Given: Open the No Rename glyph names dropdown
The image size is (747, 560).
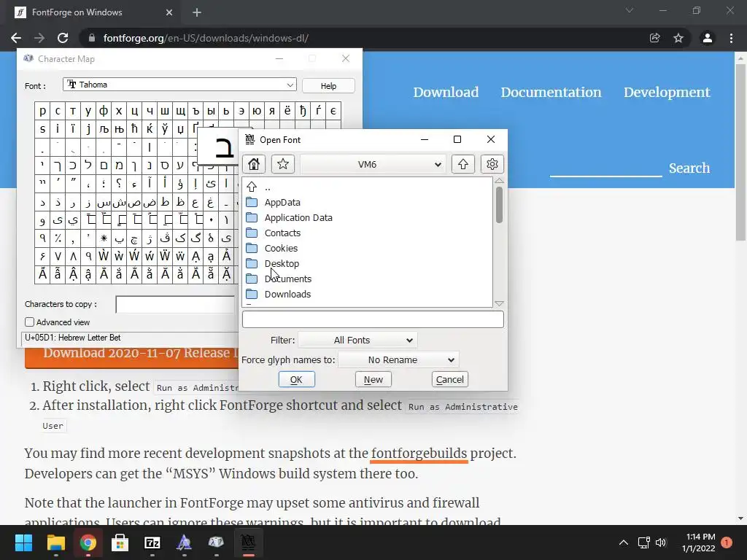Looking at the screenshot, I should pyautogui.click(x=399, y=360).
